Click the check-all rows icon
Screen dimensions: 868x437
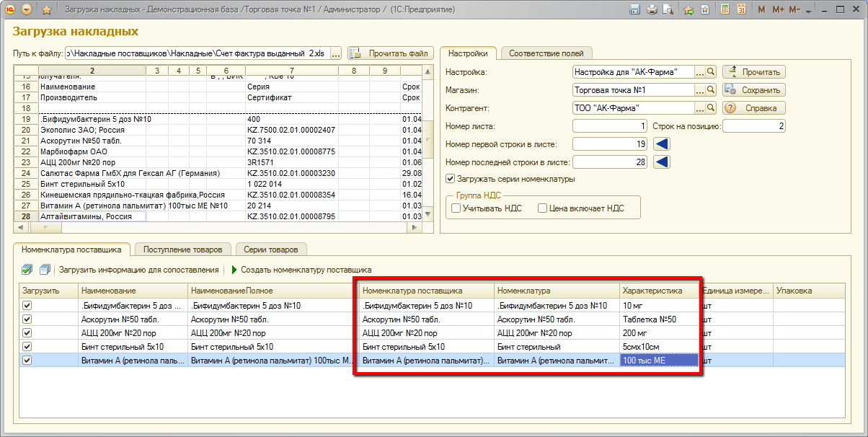coord(27,270)
